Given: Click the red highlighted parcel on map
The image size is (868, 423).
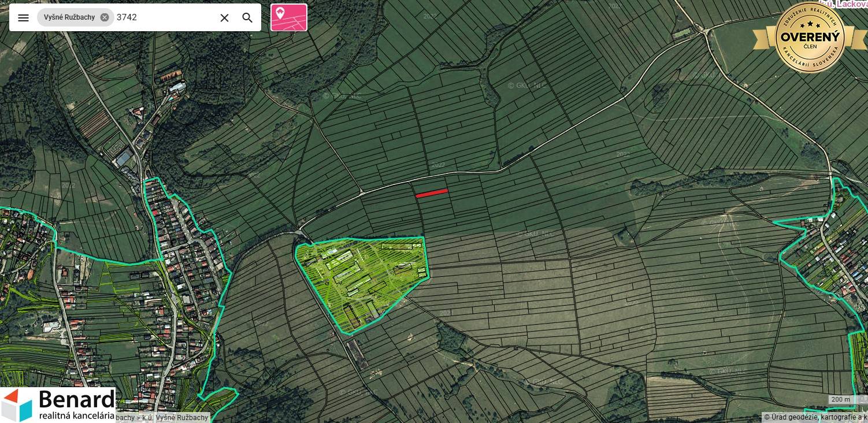Looking at the screenshot, I should point(432,193).
